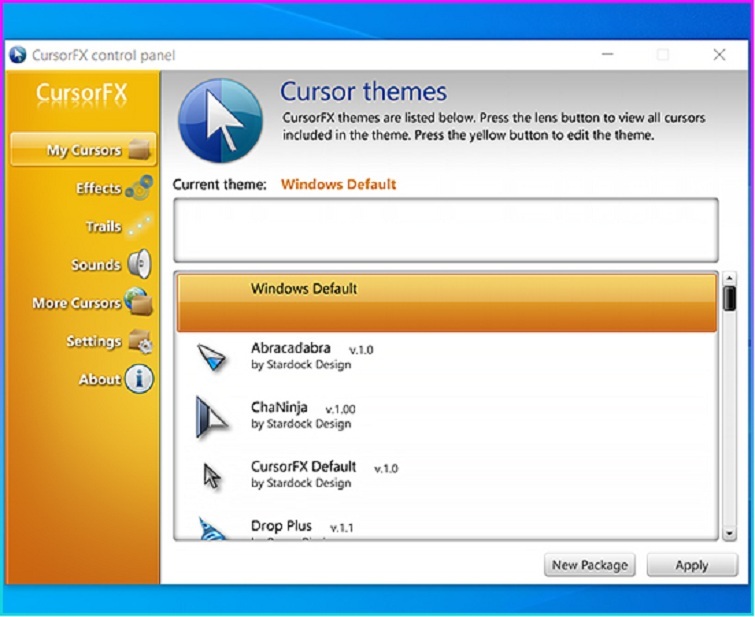The image size is (755, 617).
Task: Click the My Cursors box icon
Action: coord(139,151)
